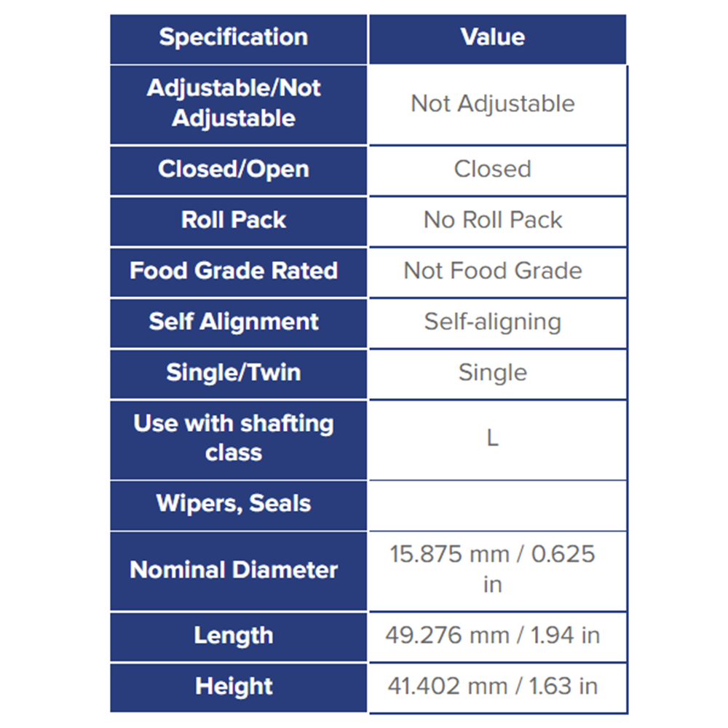Click the Use with shafting class cell
Image resolution: width=728 pixels, height=728 pixels.
pyautogui.click(x=238, y=440)
